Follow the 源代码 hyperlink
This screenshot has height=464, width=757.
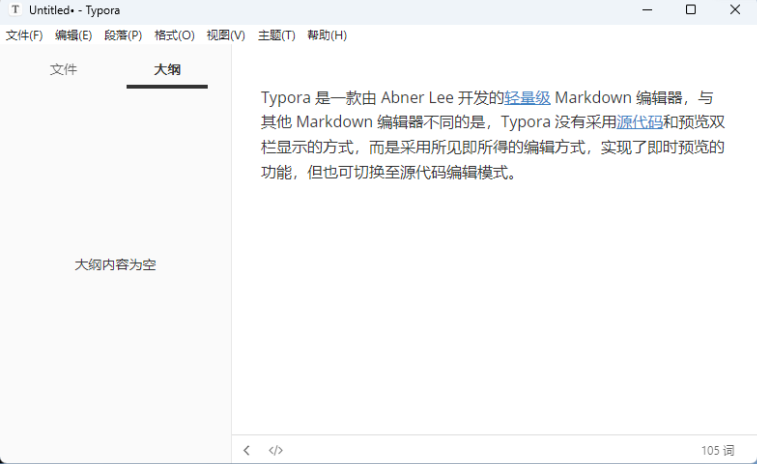[639, 122]
